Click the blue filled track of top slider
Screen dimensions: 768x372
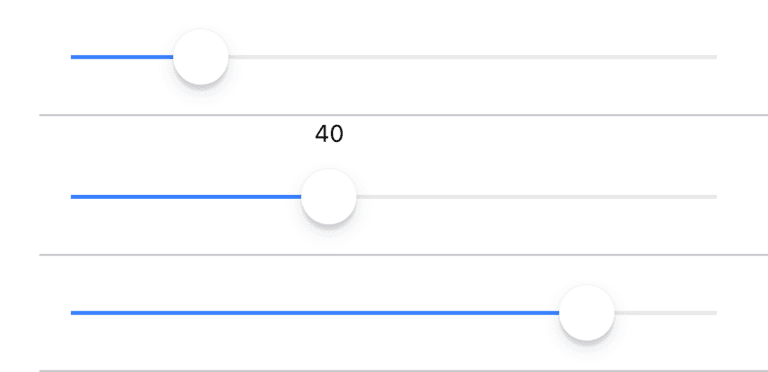[x=122, y=57]
